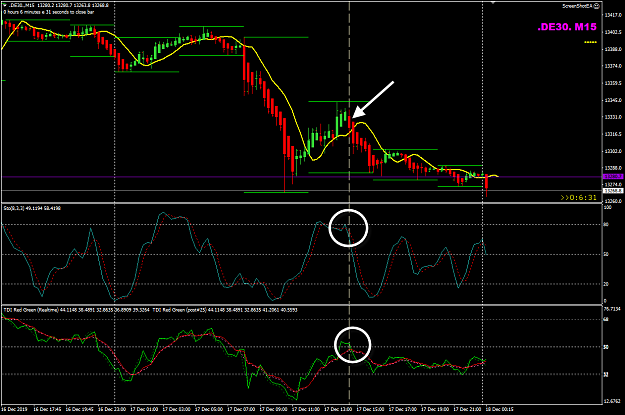Click the yellow dotted label under .DE30. M15

click(x=590, y=42)
